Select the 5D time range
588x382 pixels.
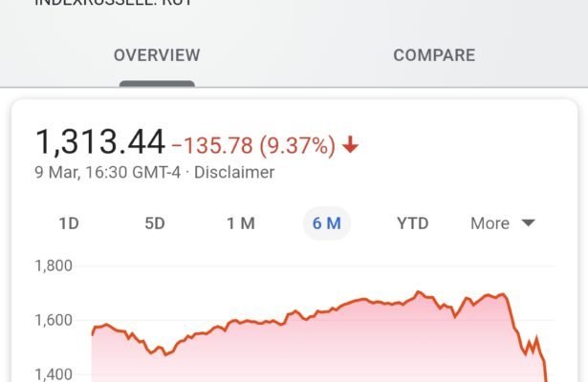coord(155,223)
